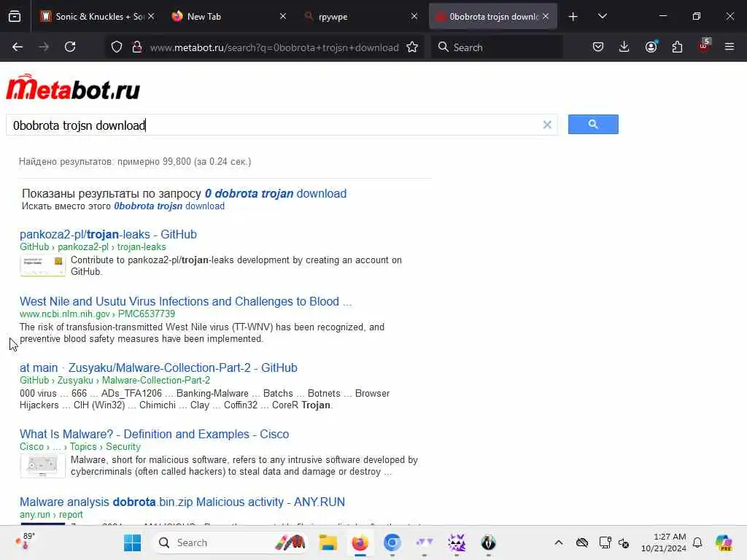Switch to Firefox in the taskbar
This screenshot has width=747, height=560.
(360, 542)
